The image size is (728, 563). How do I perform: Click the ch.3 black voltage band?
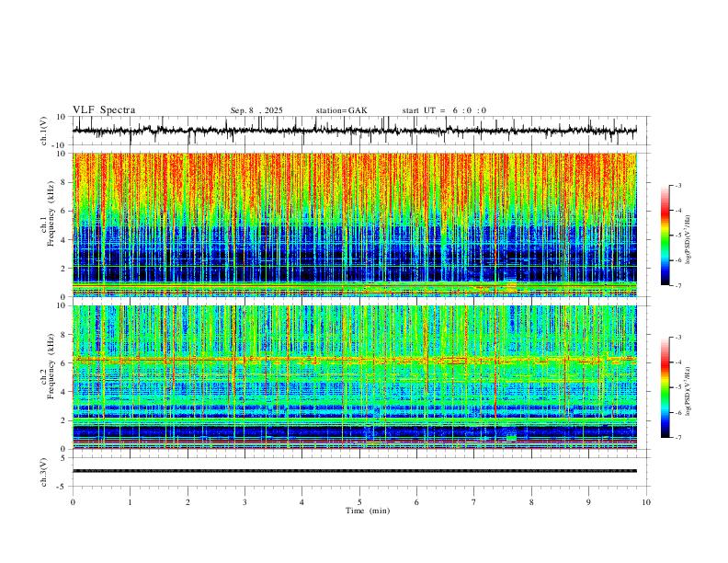(x=354, y=471)
